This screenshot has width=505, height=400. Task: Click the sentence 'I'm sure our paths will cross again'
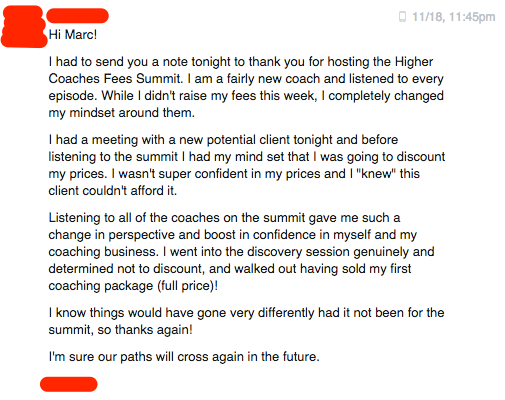tap(184, 357)
